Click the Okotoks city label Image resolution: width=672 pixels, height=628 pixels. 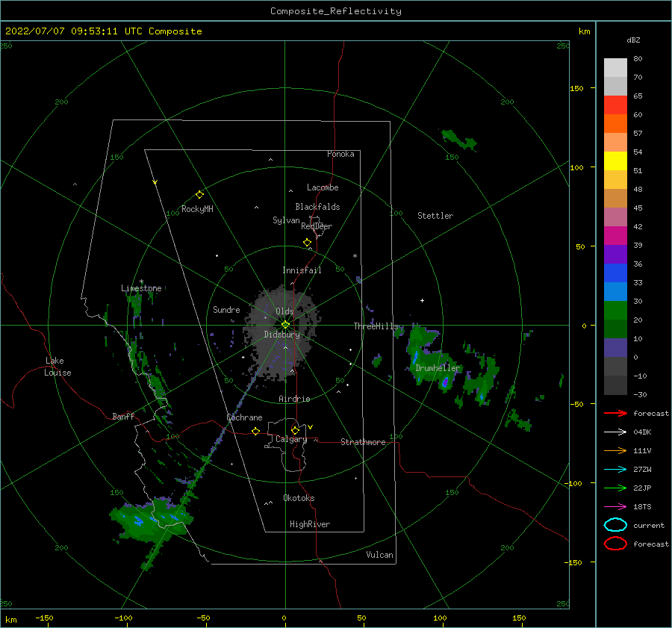coord(299,498)
